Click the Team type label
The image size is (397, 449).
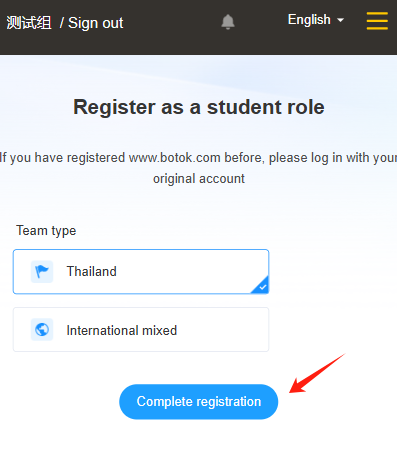(x=46, y=231)
